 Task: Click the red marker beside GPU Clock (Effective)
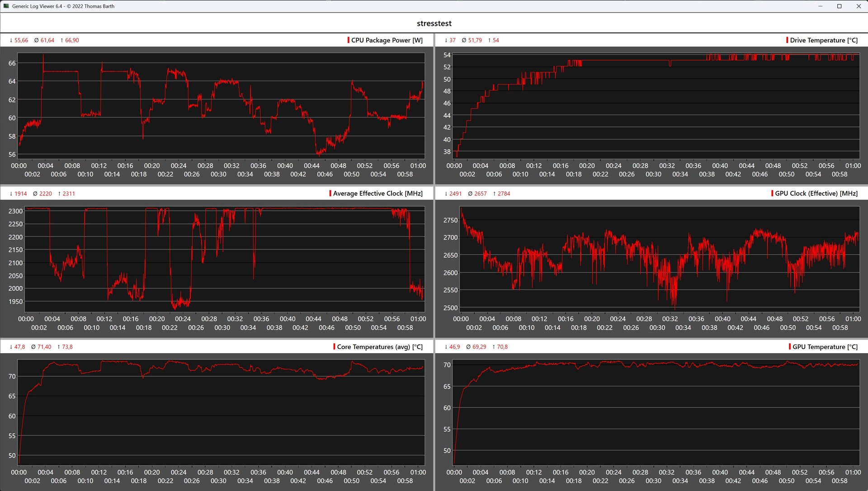pyautogui.click(x=772, y=194)
